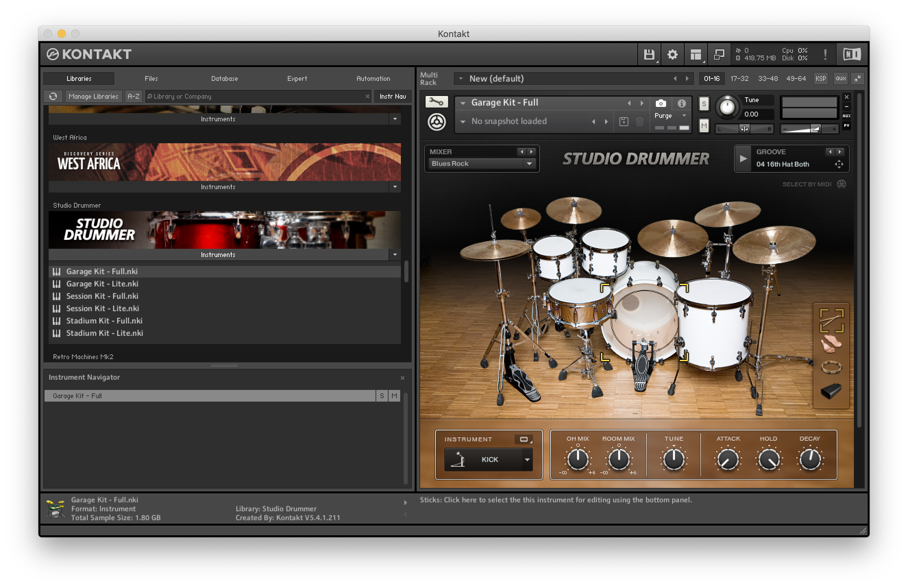Switch to the Automation tab
This screenshot has height=588, width=908.
pos(373,78)
